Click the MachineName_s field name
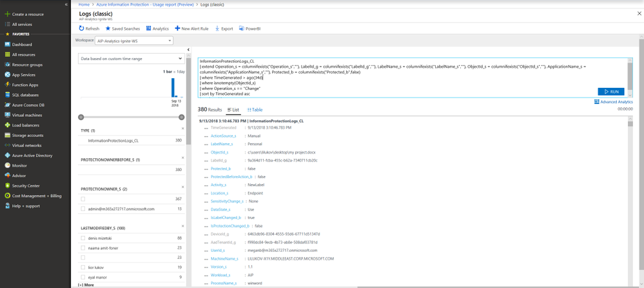The height and width of the screenshot is (288, 644). [x=224, y=258]
